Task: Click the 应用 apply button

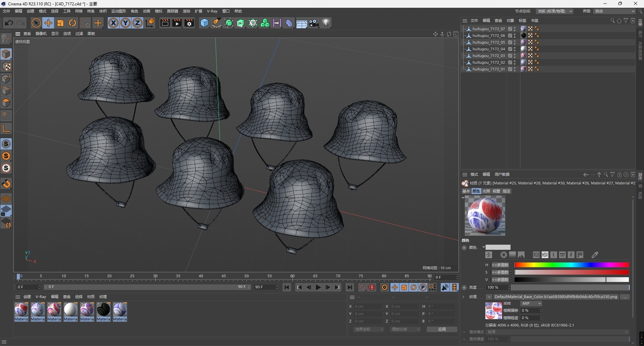Action: coord(442,329)
